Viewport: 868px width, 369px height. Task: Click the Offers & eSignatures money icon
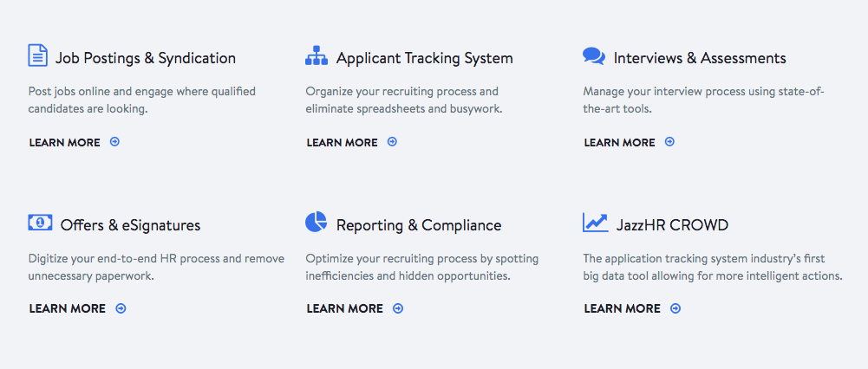point(40,223)
